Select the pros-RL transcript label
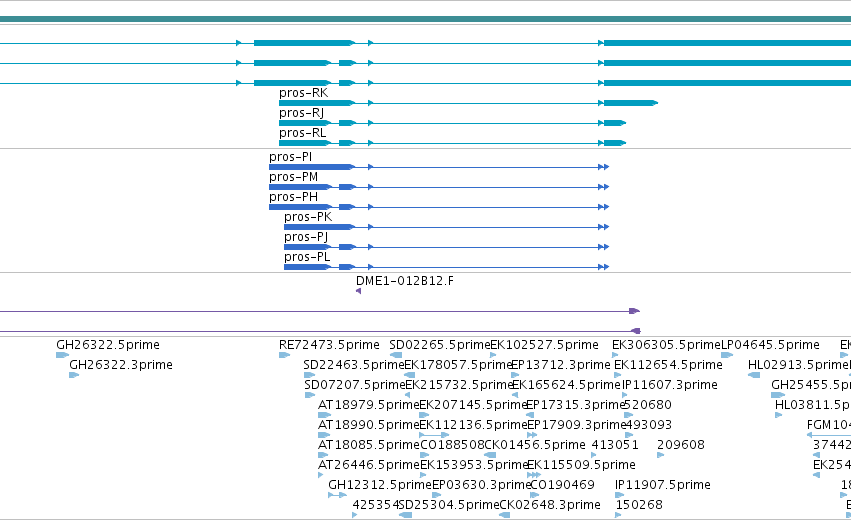The width and height of the screenshot is (851, 520). tap(302, 133)
